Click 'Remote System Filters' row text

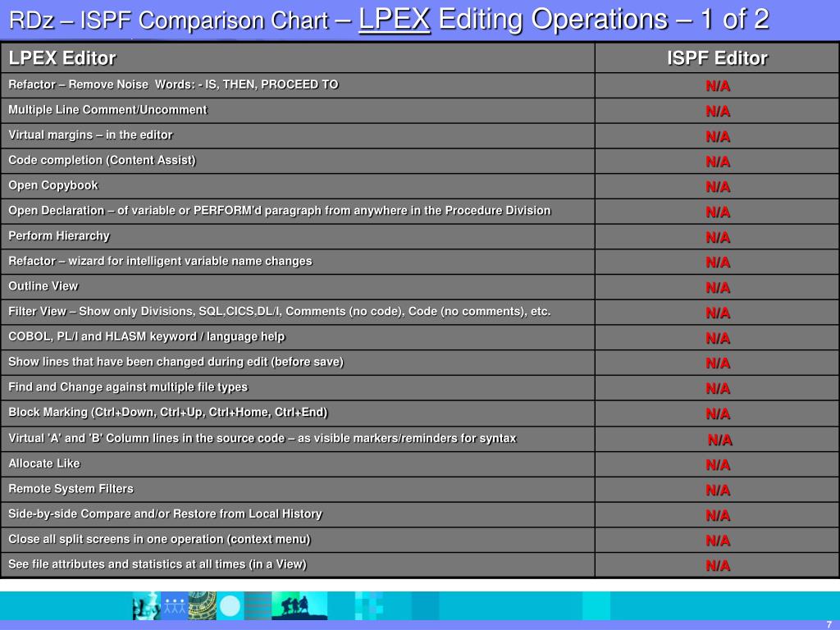pyautogui.click(x=71, y=489)
